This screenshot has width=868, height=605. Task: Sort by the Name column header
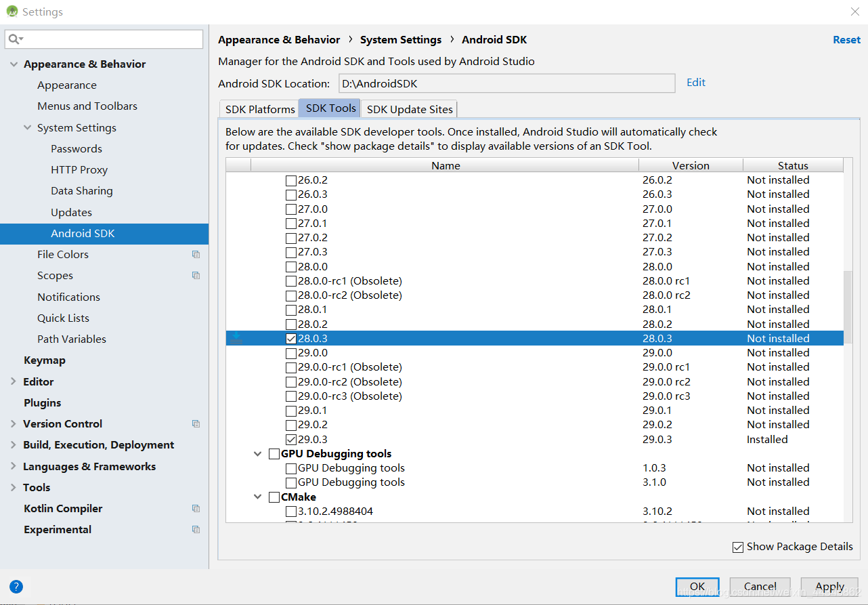445,165
